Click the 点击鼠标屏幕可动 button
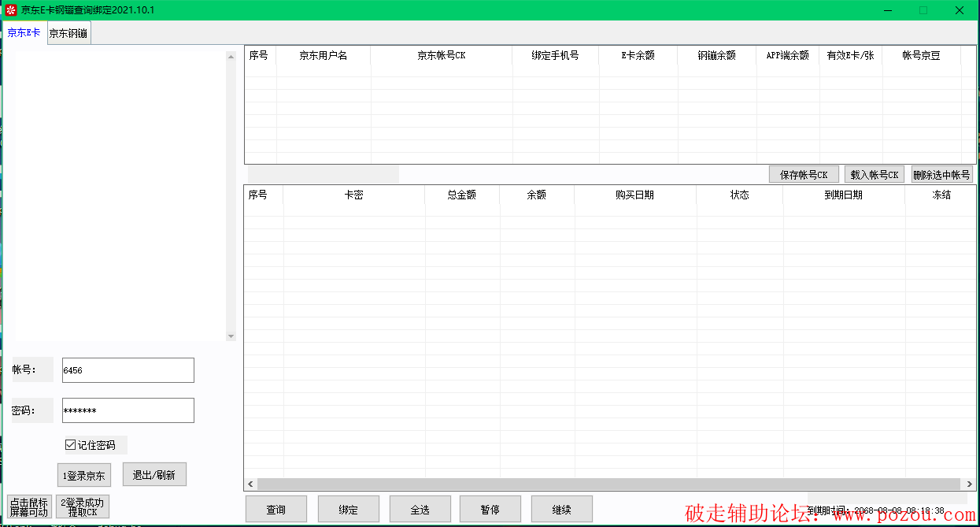The image size is (980, 527). (x=29, y=507)
